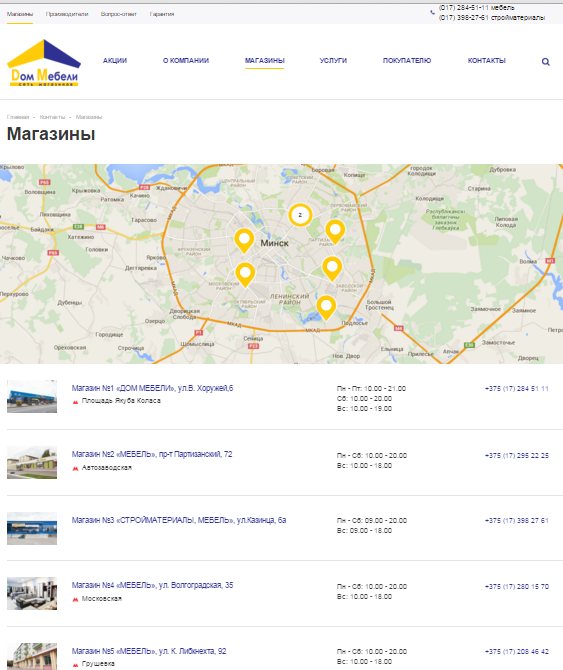563x670 pixels.
Task: Click Производители in top bar
Action: click(67, 14)
